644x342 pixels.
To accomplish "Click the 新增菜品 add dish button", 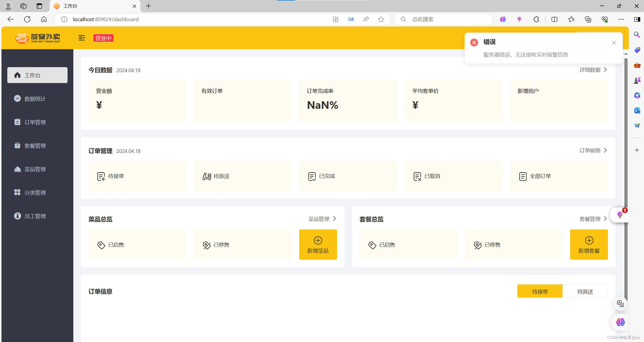I will point(318,244).
